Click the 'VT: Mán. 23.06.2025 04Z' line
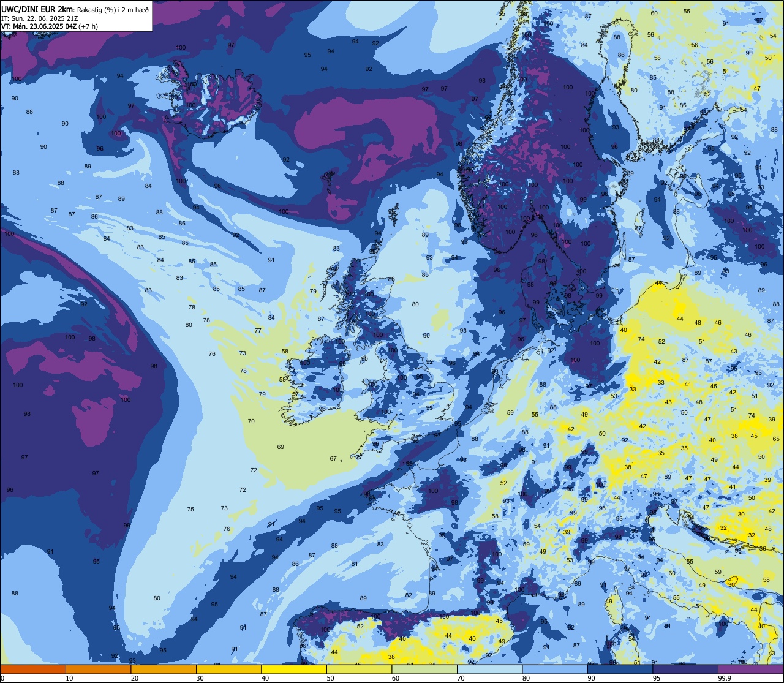Viewport: 784px width, 683px height. point(39,26)
